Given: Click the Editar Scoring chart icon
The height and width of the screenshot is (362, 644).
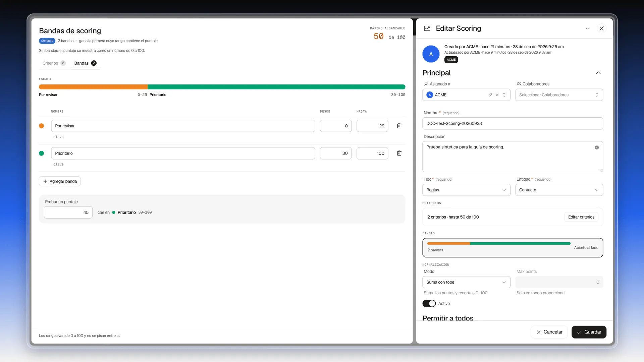Looking at the screenshot, I should 427,28.
